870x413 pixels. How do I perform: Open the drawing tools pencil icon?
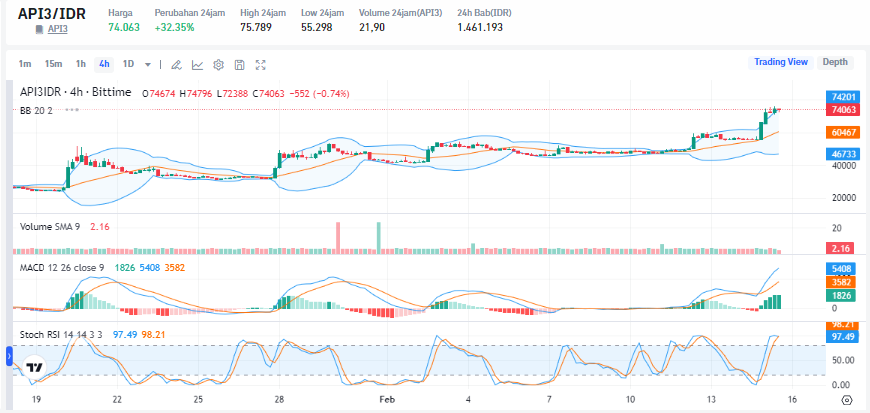[x=176, y=64]
